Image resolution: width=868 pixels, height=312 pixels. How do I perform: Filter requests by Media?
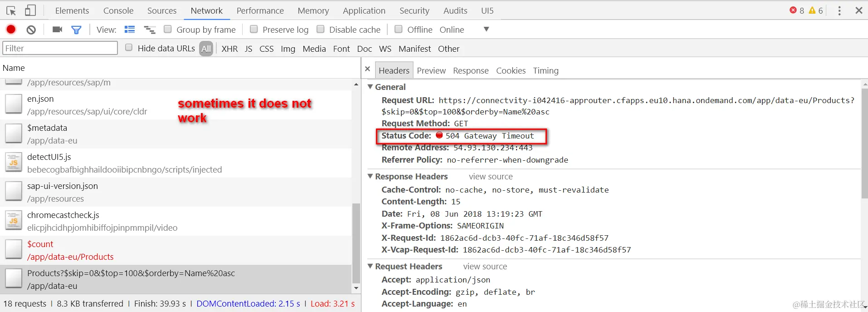[x=314, y=49]
